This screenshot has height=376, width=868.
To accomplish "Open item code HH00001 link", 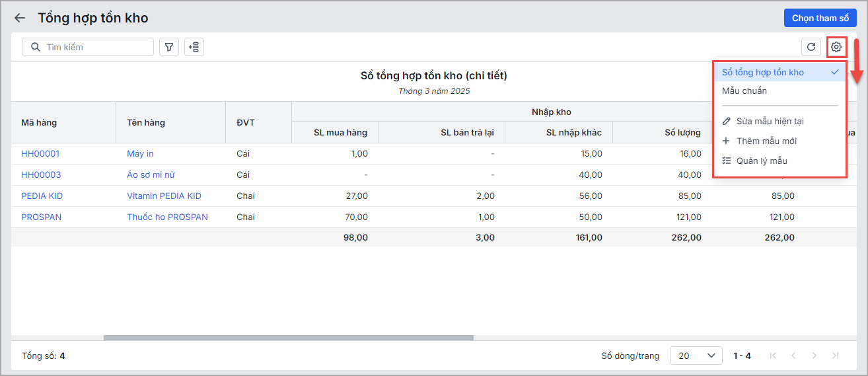I will 40,153.
